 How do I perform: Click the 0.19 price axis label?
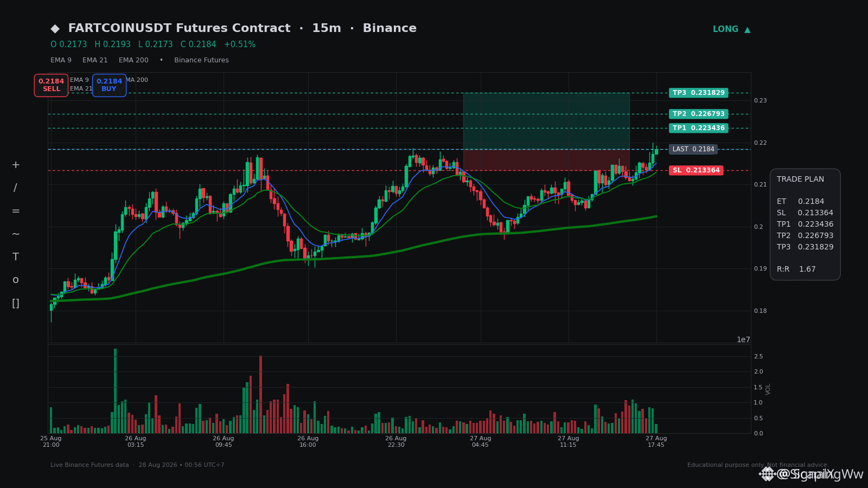(x=760, y=269)
